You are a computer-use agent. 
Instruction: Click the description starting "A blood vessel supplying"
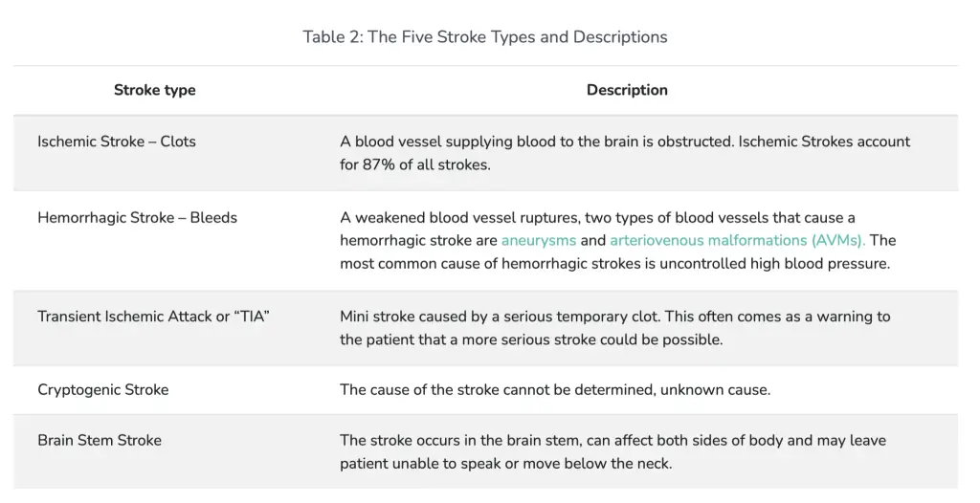tap(625, 142)
